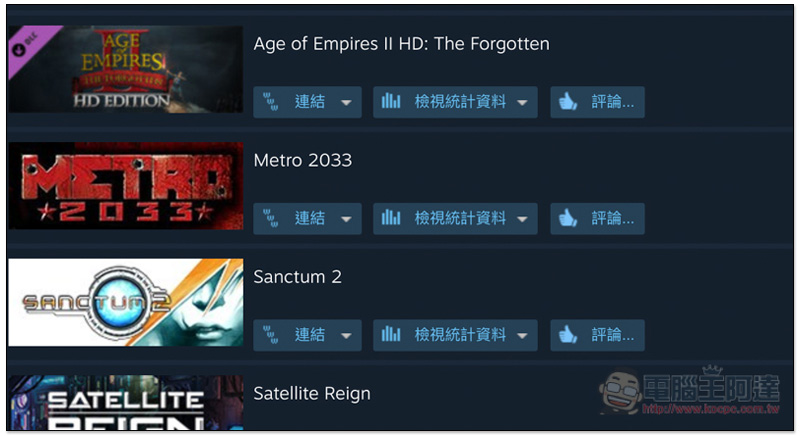
Task: Click the thumbs-up icon for Metro 2033
Action: [567, 218]
